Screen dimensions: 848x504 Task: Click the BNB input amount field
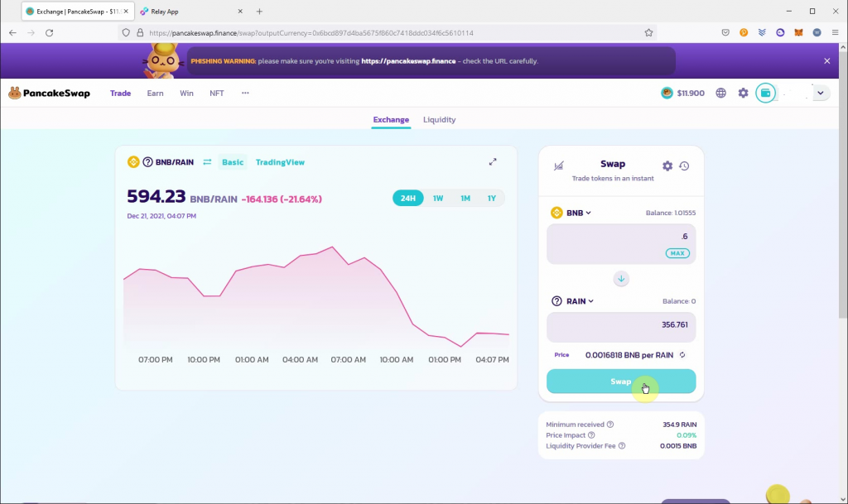tap(621, 244)
